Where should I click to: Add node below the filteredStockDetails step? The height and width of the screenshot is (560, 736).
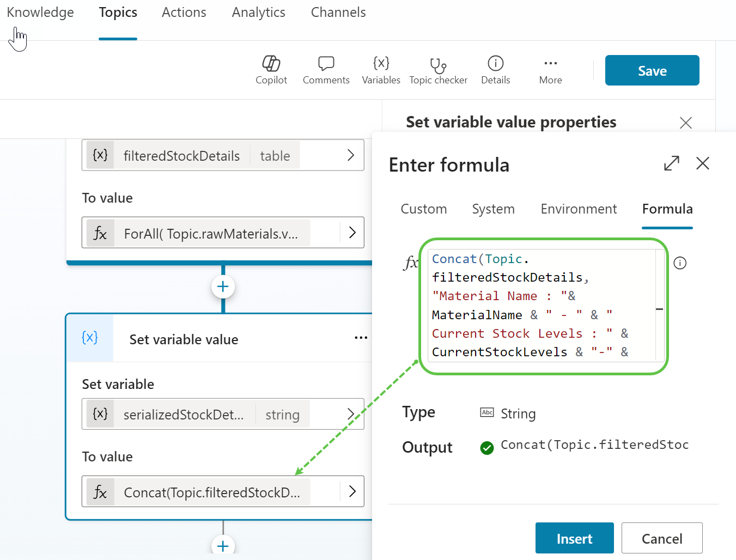pyautogui.click(x=223, y=287)
